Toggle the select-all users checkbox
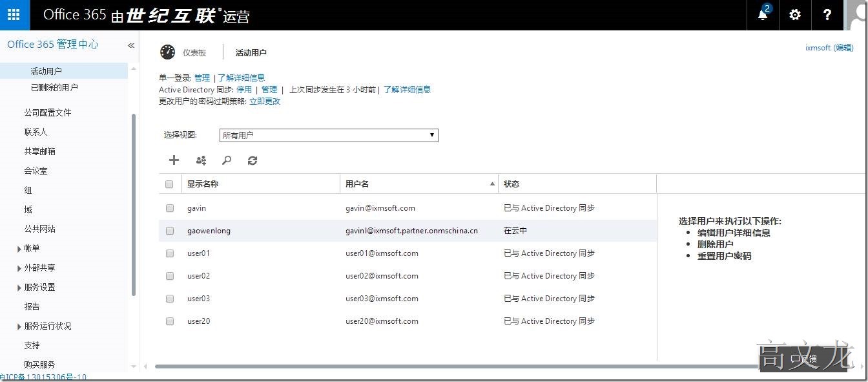Viewport: 868px width, 382px height. (170, 184)
